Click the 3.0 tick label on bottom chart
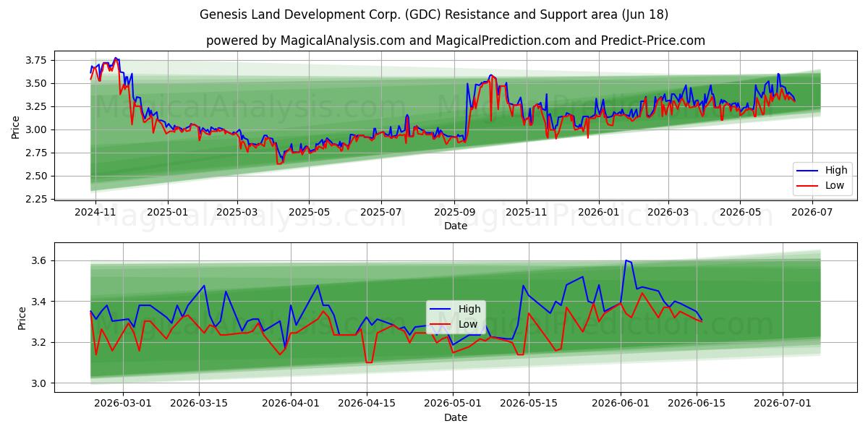The height and width of the screenshot is (434, 868). (40, 383)
